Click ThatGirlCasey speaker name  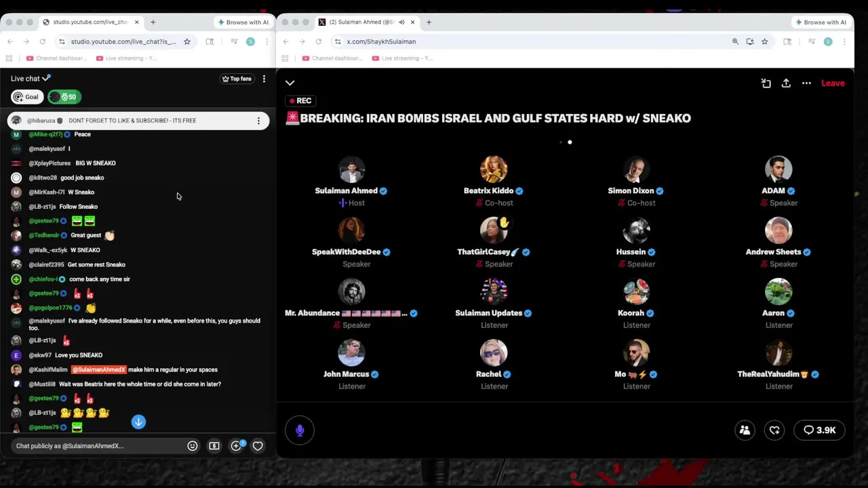pyautogui.click(x=488, y=252)
